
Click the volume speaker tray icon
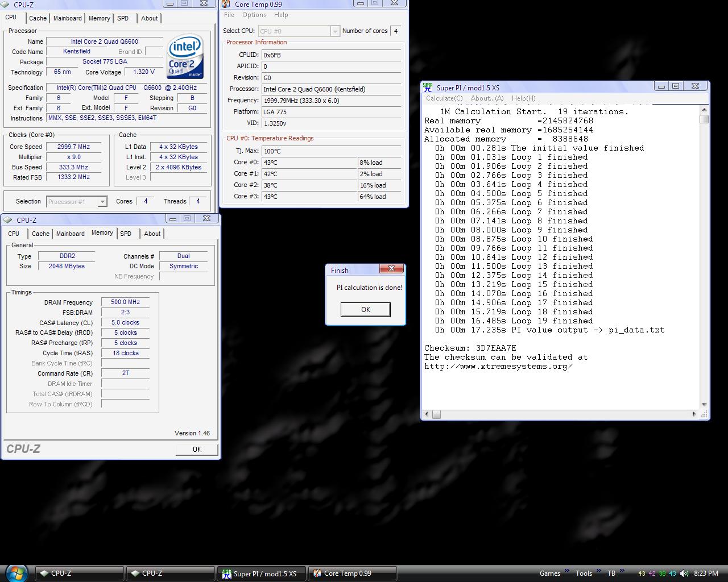coord(684,573)
